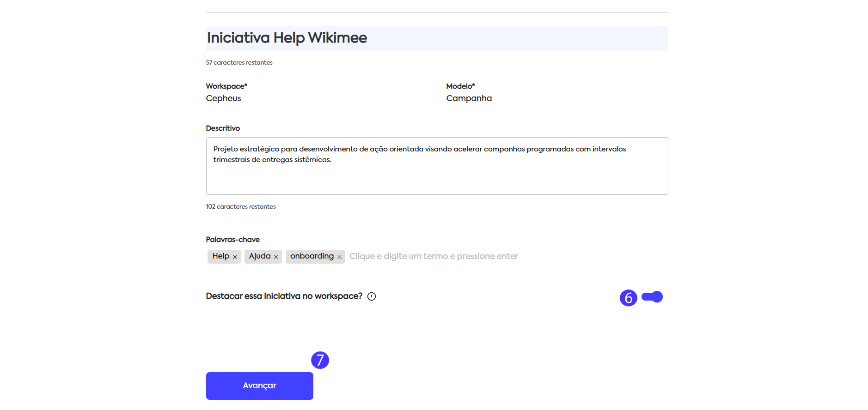This screenshot has height=410, width=868.
Task: Click the Destacar essa iniciativa label
Action: coord(284,296)
